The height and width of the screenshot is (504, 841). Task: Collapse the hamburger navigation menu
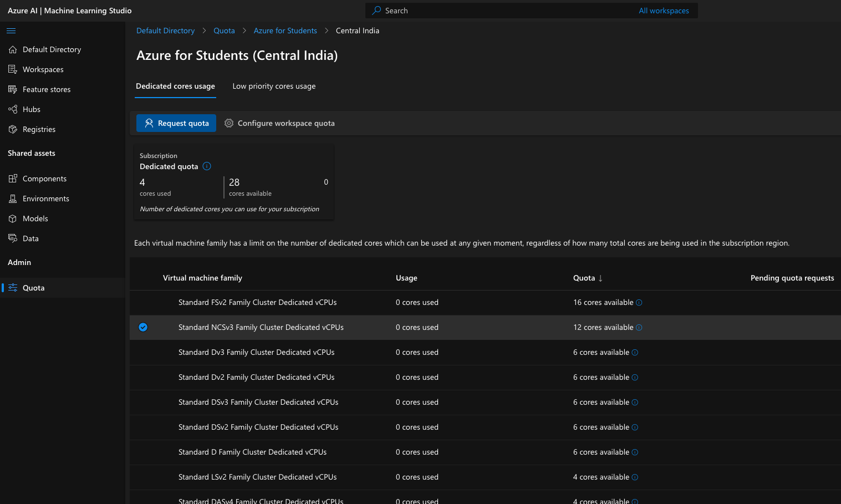coord(11,30)
